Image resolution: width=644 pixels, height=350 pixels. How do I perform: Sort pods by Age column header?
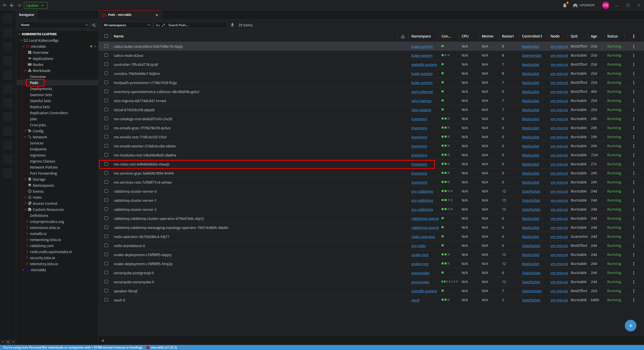point(594,36)
